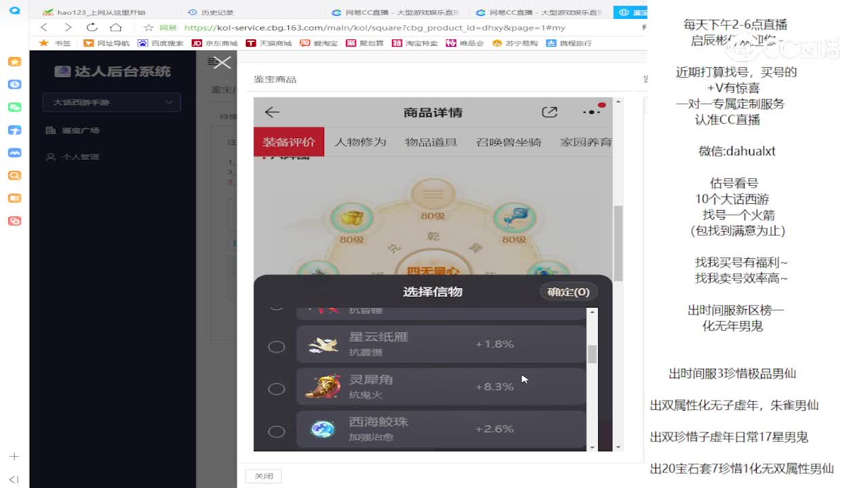Open the 携程旅行 bookmark

(x=569, y=43)
